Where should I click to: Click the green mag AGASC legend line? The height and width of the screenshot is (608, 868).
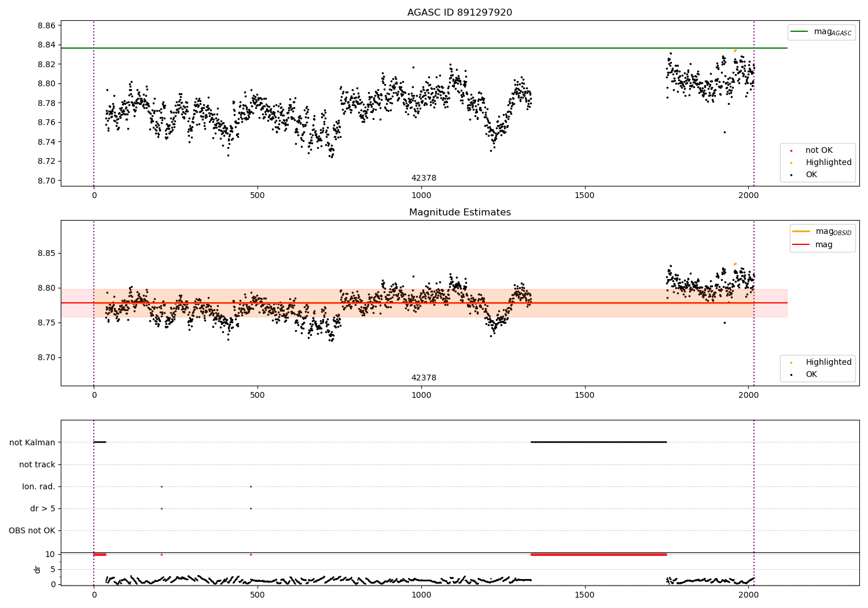pos(799,32)
